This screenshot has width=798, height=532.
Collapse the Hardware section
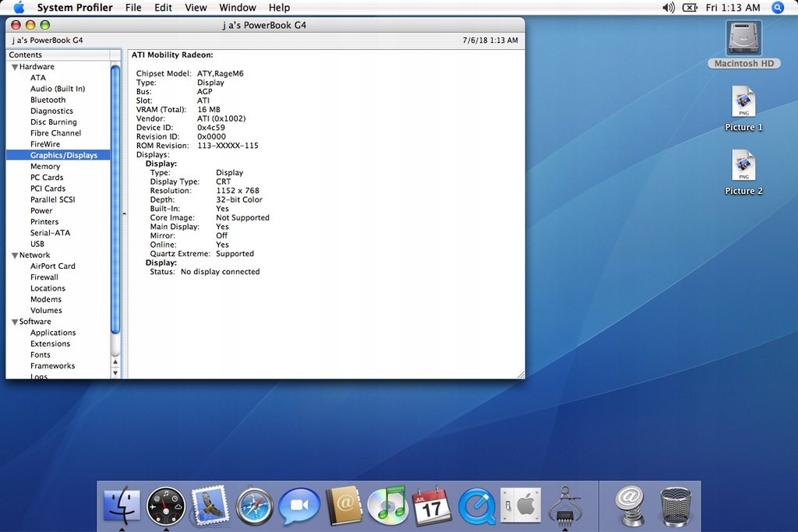(15, 67)
